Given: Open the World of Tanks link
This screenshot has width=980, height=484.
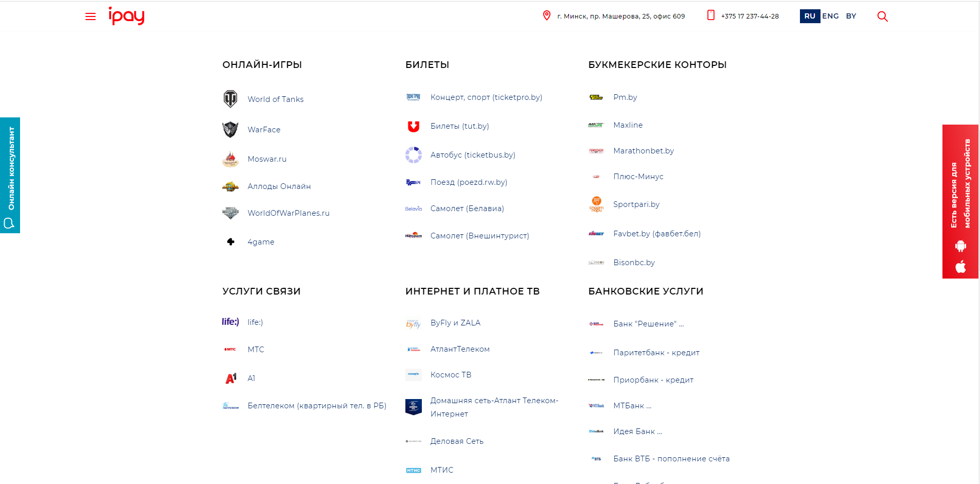Looking at the screenshot, I should pyautogui.click(x=276, y=99).
